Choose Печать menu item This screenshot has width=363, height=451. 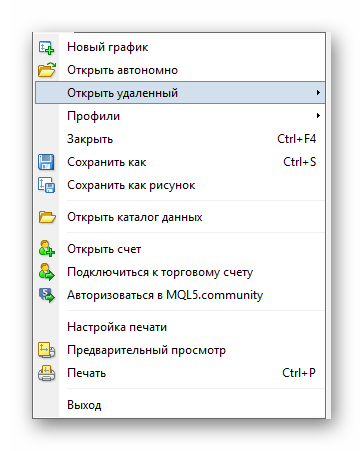coord(180,373)
